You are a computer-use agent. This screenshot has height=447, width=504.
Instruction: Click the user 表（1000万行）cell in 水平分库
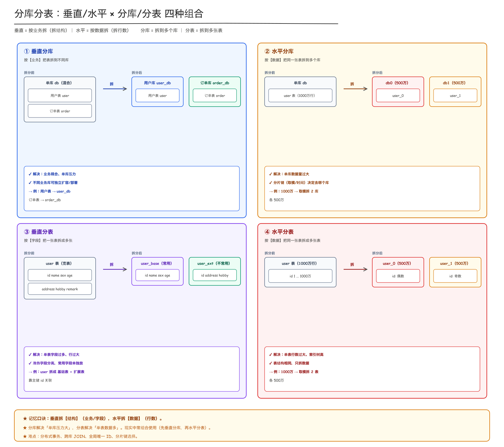[300, 95]
